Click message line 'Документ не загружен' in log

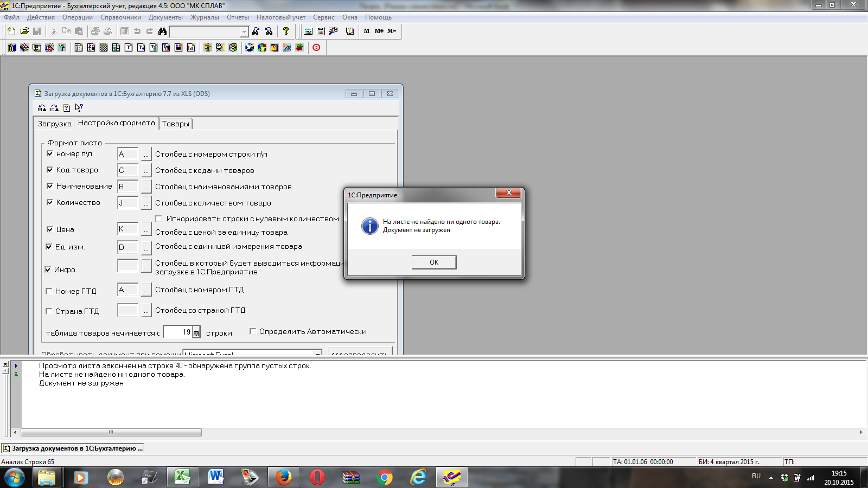pyautogui.click(x=81, y=383)
